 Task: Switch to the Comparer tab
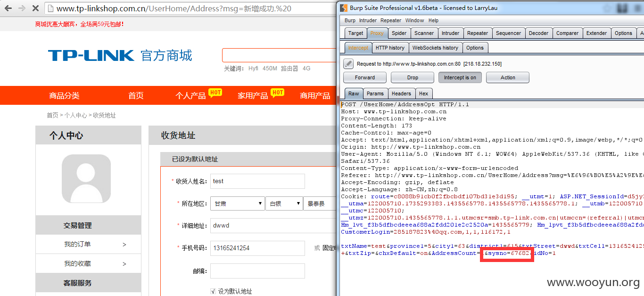(x=567, y=33)
